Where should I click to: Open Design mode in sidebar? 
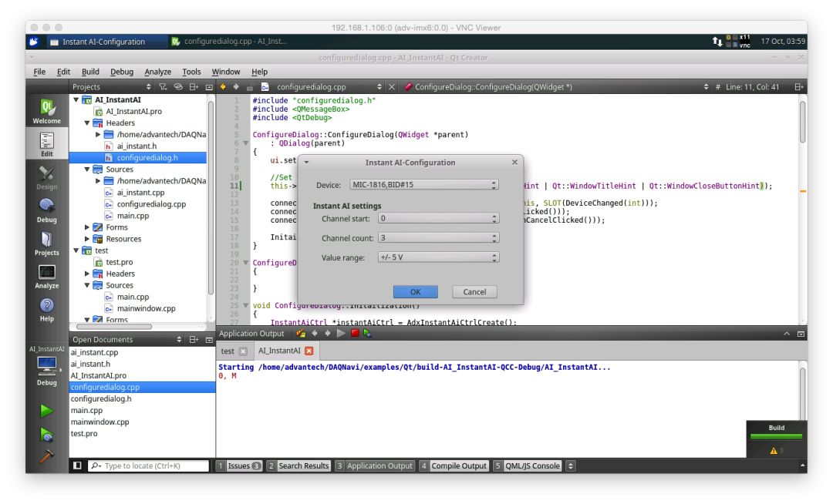pyautogui.click(x=47, y=178)
